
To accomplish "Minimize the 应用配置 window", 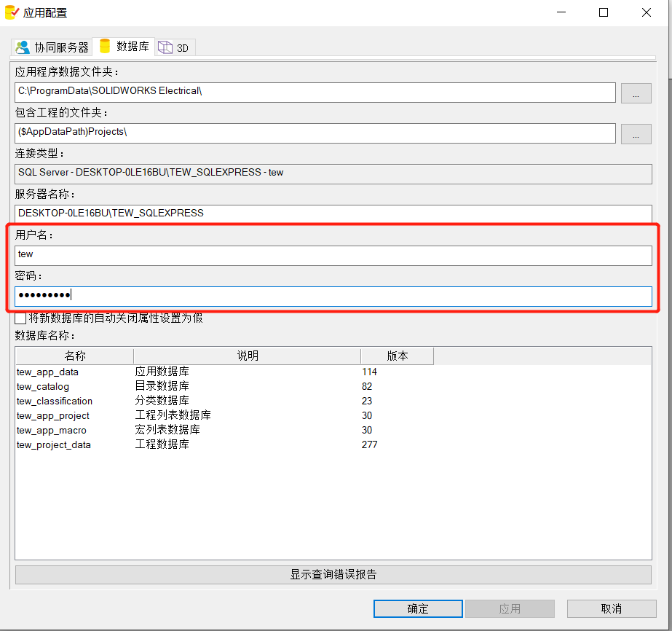I will click(561, 12).
